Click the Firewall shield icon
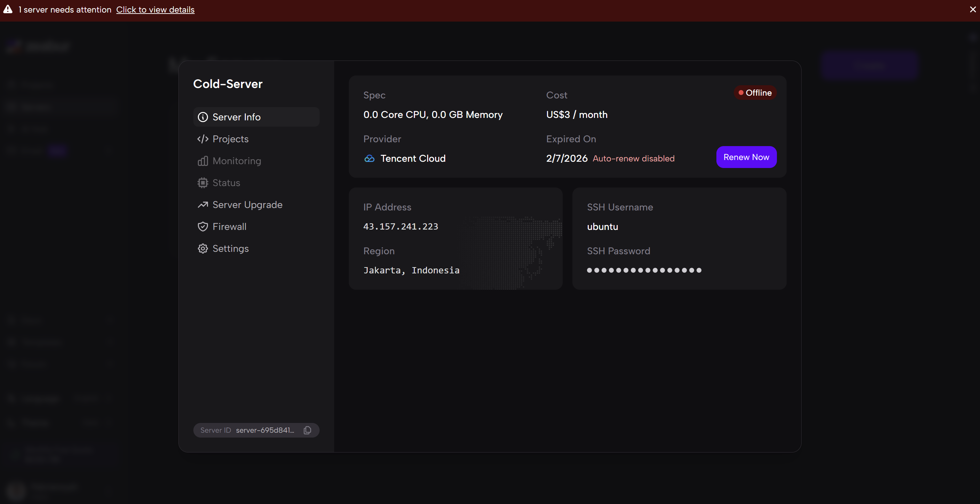Screen dimensions: 980x504 [203, 226]
